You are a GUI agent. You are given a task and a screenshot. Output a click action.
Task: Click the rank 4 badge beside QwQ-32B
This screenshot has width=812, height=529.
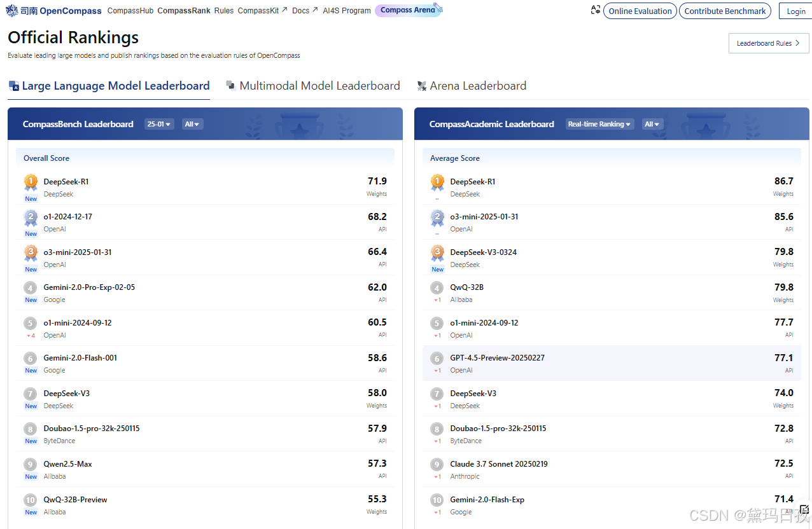437,288
